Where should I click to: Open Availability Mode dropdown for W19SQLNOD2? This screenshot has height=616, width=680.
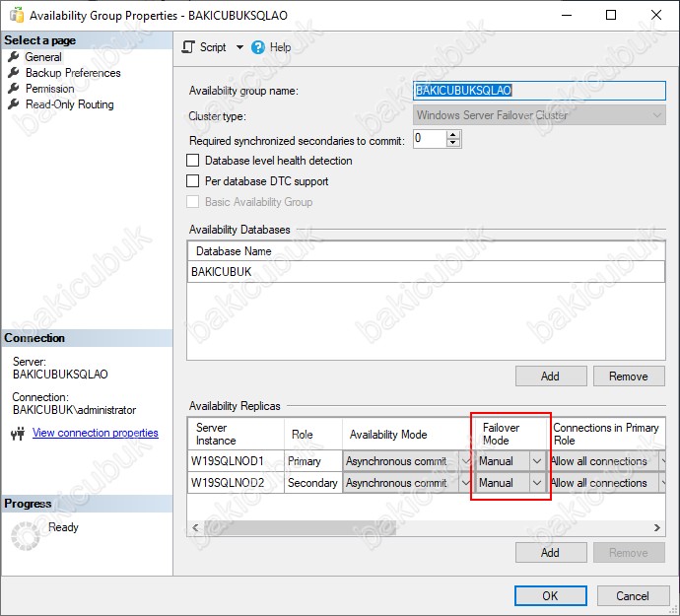465,483
